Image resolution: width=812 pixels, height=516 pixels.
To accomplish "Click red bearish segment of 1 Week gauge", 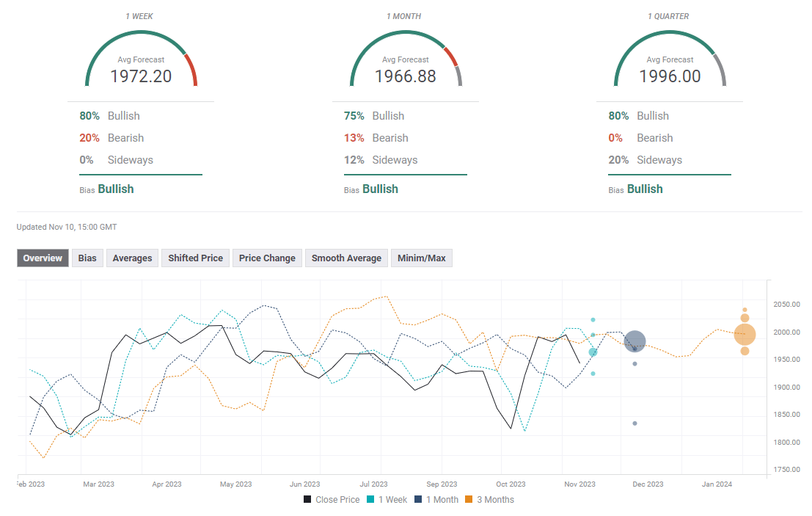I will pyautogui.click(x=192, y=68).
